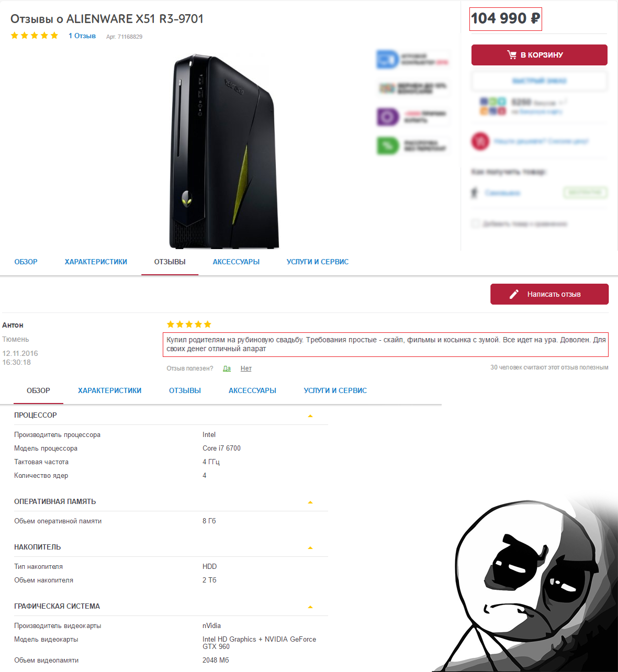
Task: Open the upper АКСЕССУАРЫ tab
Action: [x=236, y=262]
